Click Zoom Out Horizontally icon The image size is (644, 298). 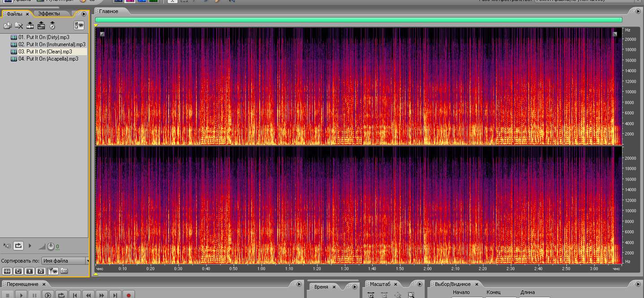pos(384,295)
